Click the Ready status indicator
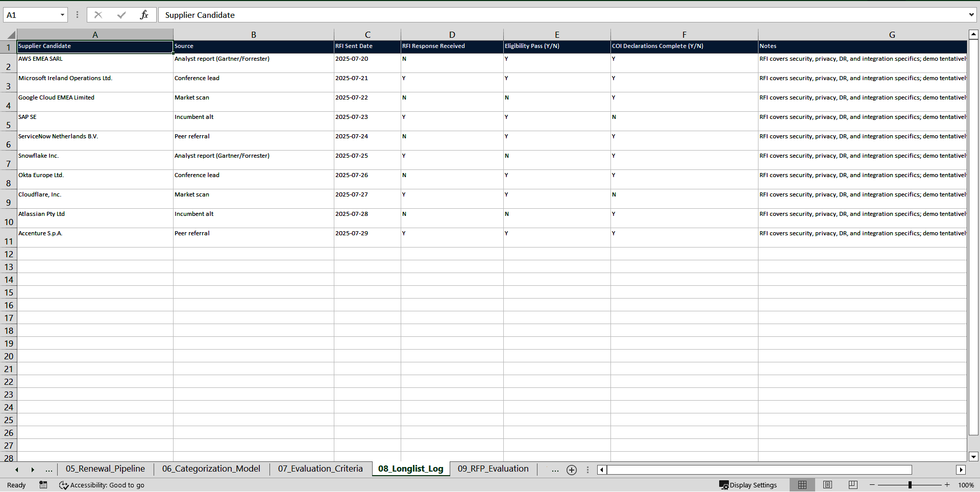This screenshot has width=980, height=492. click(16, 485)
